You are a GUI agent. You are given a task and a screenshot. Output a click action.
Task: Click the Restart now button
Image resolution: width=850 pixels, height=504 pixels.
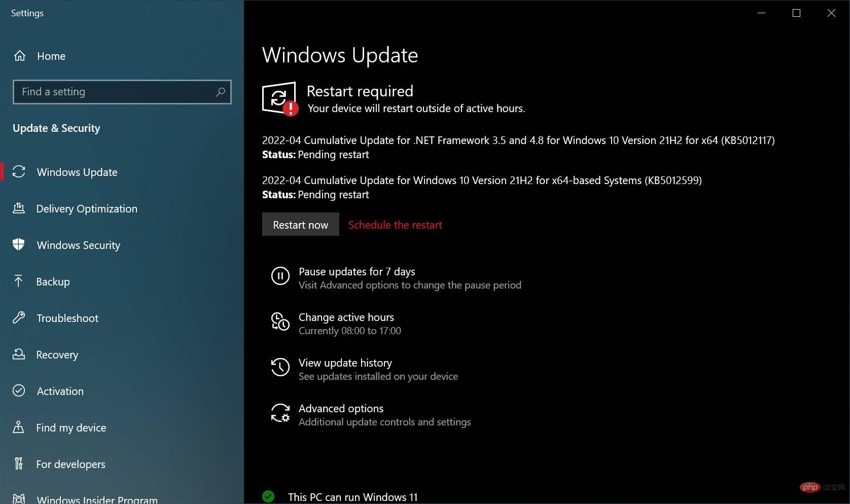[x=301, y=224]
